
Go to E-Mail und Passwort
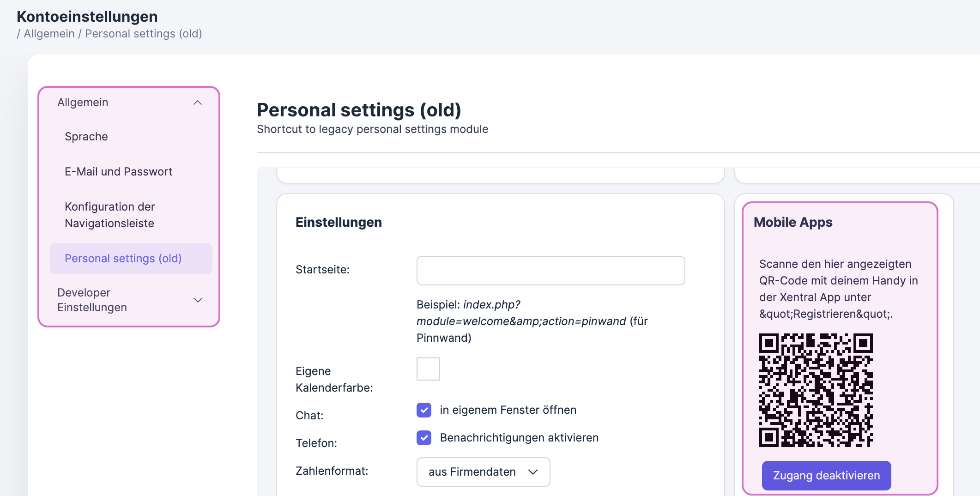[x=118, y=172]
